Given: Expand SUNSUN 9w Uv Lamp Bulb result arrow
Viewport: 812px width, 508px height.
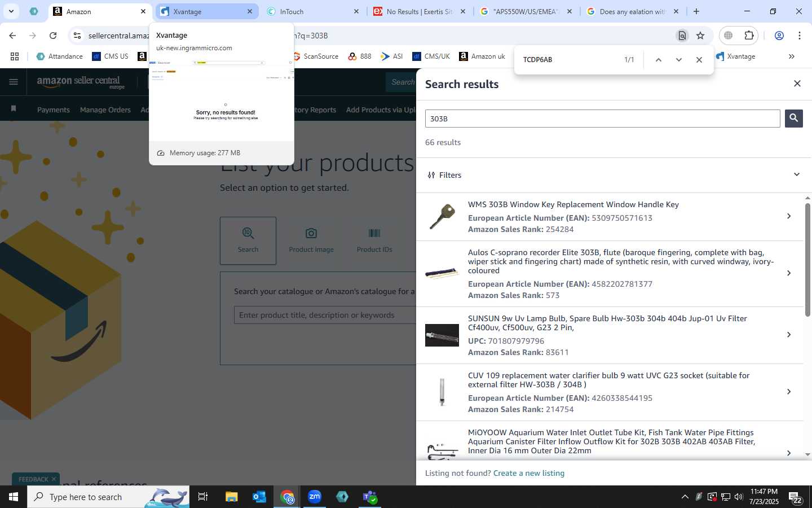Looking at the screenshot, I should pyautogui.click(x=788, y=335).
